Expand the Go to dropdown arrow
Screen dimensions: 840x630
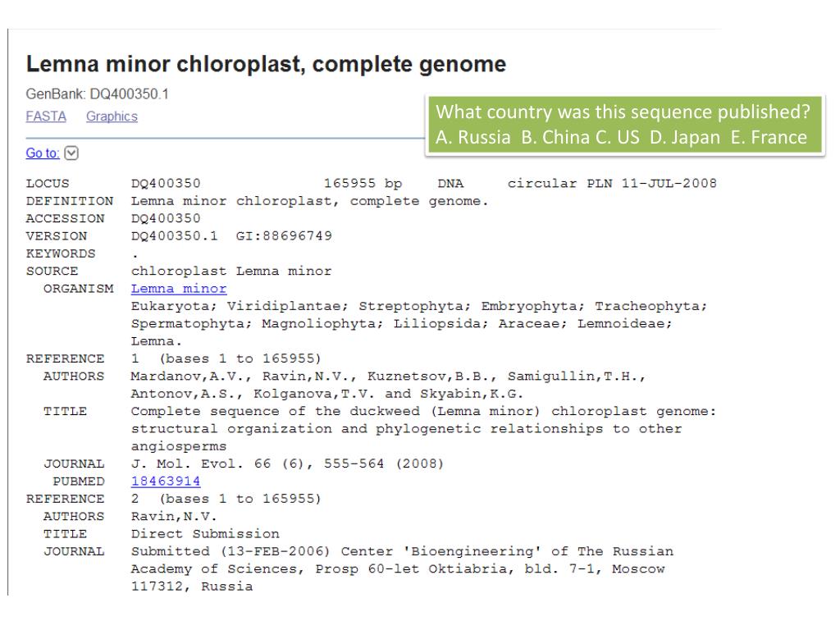coord(71,153)
